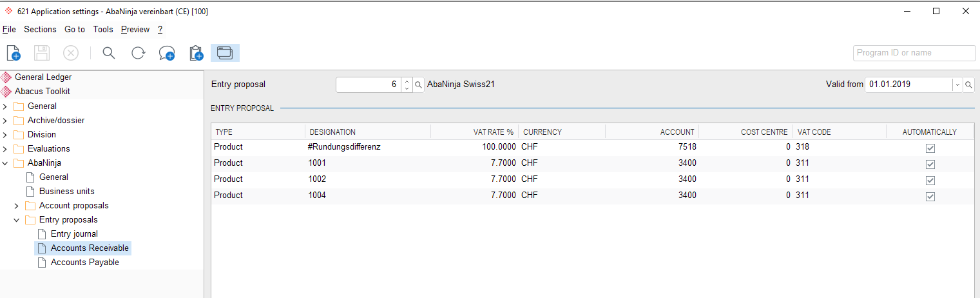Sort by the TYPE column header

click(258, 132)
